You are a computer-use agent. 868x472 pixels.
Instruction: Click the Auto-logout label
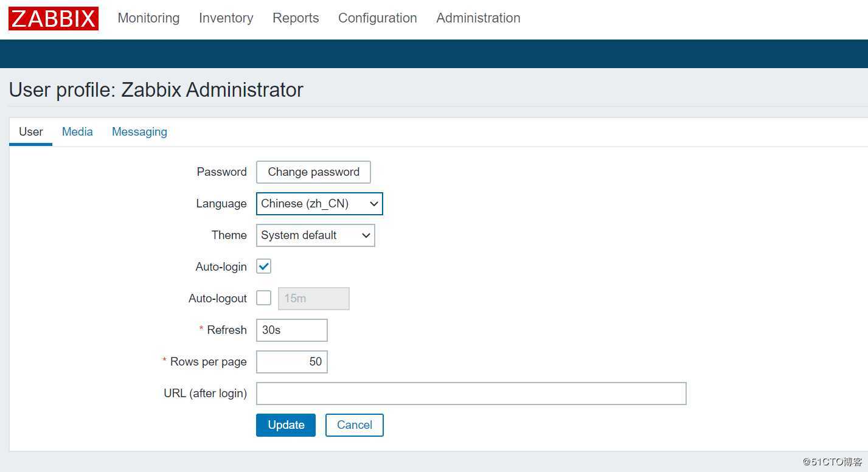218,299
